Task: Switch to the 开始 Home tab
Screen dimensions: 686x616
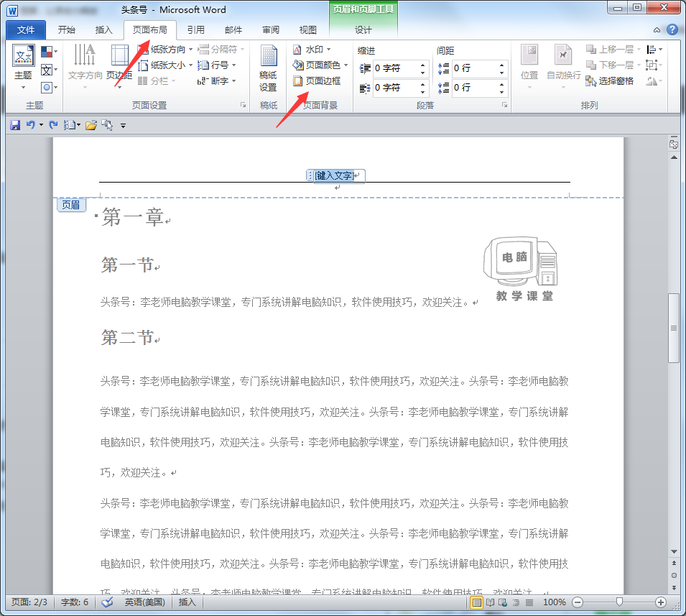Action: 67,29
